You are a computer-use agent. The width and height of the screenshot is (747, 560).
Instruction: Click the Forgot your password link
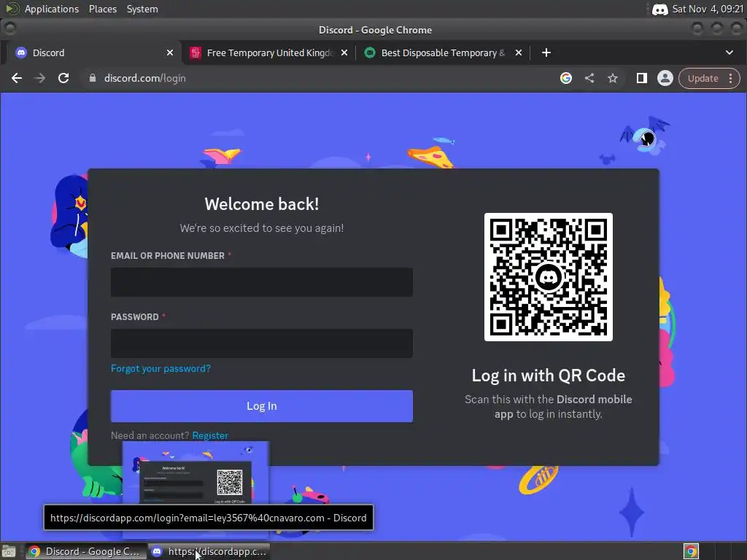click(160, 368)
